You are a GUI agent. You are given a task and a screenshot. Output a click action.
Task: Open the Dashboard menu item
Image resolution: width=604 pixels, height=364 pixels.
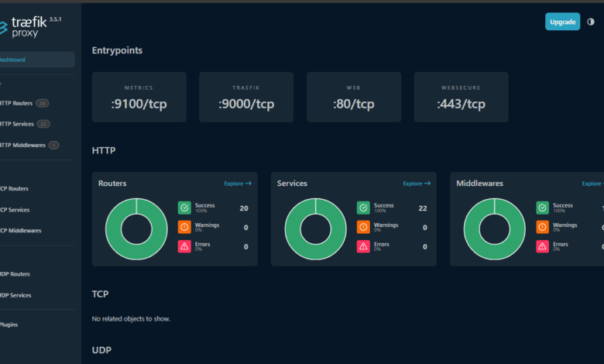(x=37, y=60)
